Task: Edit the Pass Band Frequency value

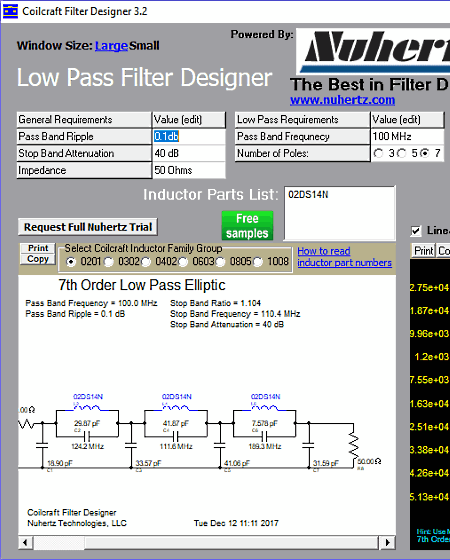Action: click(407, 136)
